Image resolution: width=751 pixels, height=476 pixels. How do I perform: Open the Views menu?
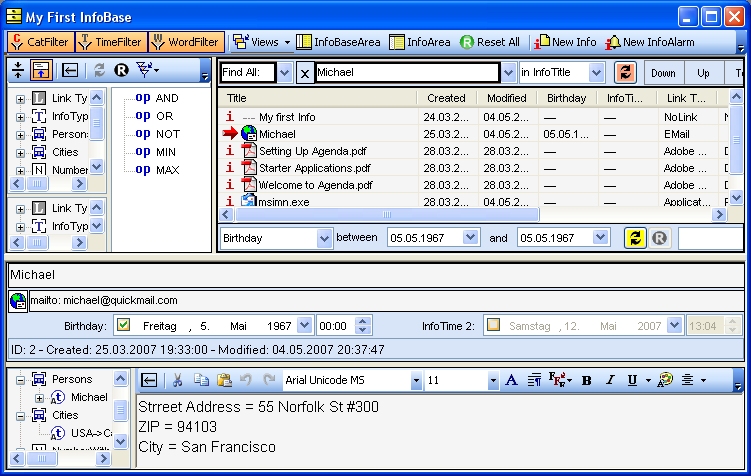click(x=262, y=42)
